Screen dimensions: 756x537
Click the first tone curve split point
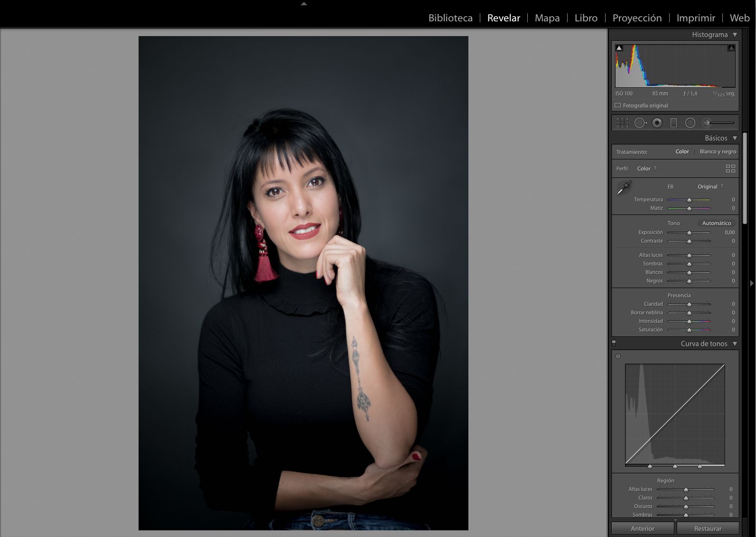coord(650,467)
